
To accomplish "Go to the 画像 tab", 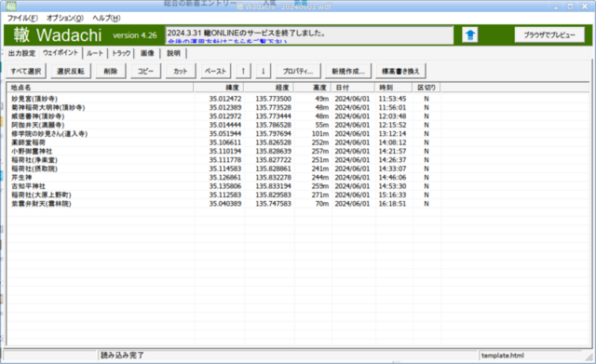I will [147, 53].
